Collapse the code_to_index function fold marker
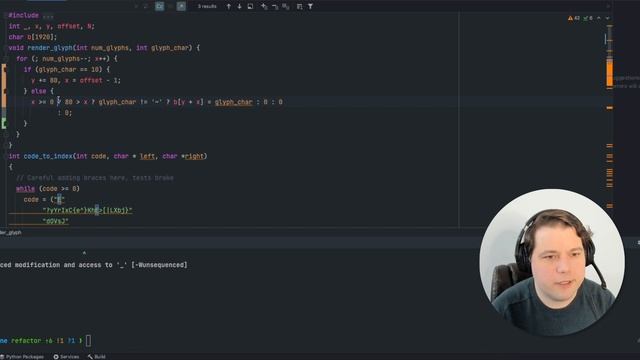The height and width of the screenshot is (360, 640). tap(5, 156)
